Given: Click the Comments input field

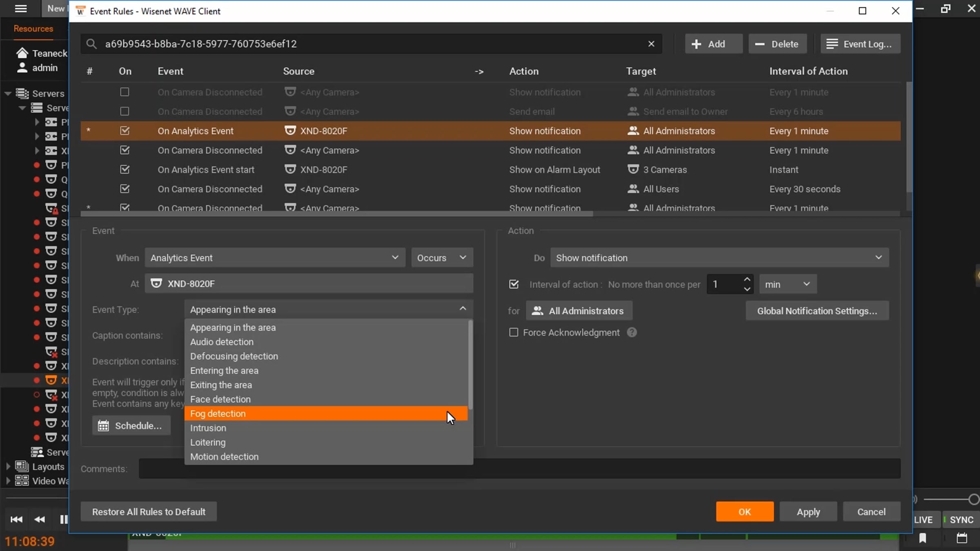Looking at the screenshot, I should [x=519, y=469].
